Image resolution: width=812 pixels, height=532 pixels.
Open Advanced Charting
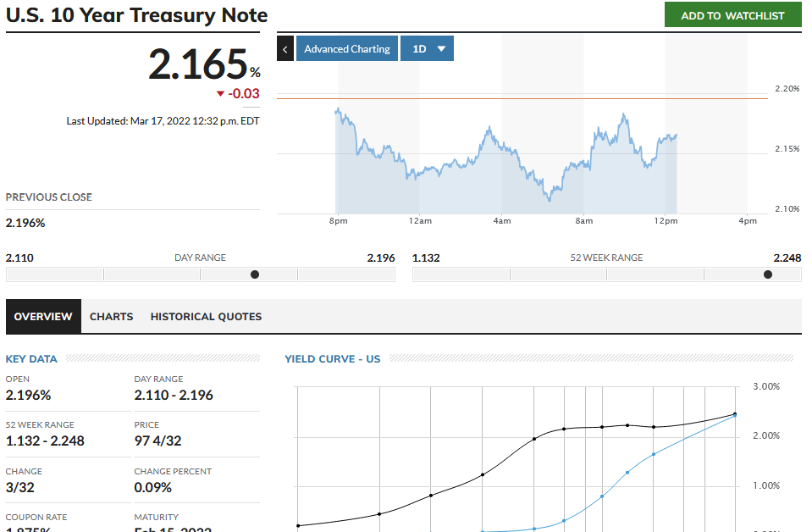pos(347,48)
